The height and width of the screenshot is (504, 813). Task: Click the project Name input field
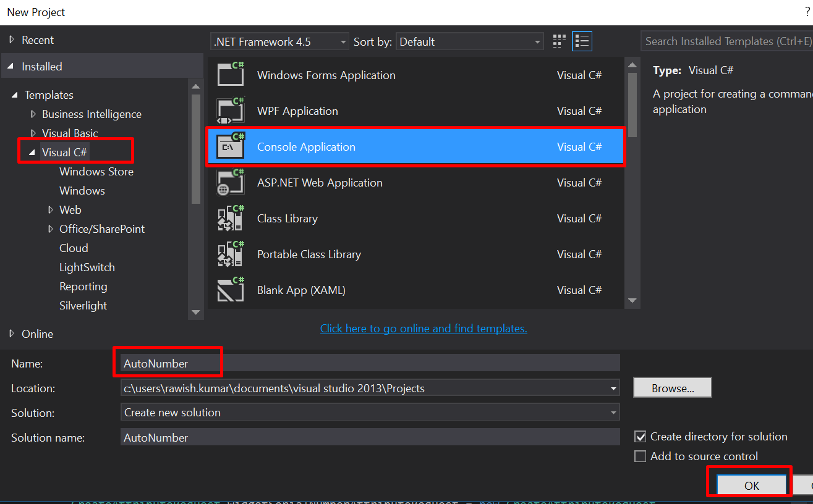[370, 363]
